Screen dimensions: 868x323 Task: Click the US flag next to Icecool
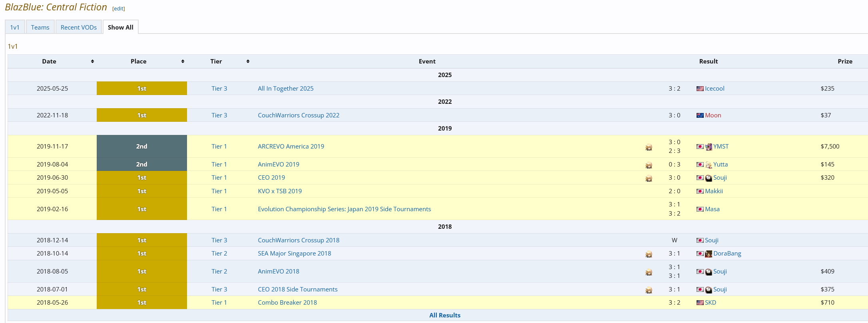pos(700,89)
